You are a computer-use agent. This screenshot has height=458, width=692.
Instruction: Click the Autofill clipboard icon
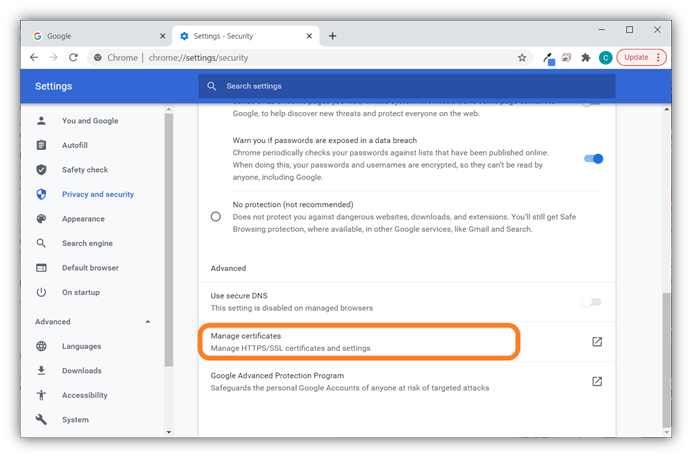pos(41,145)
